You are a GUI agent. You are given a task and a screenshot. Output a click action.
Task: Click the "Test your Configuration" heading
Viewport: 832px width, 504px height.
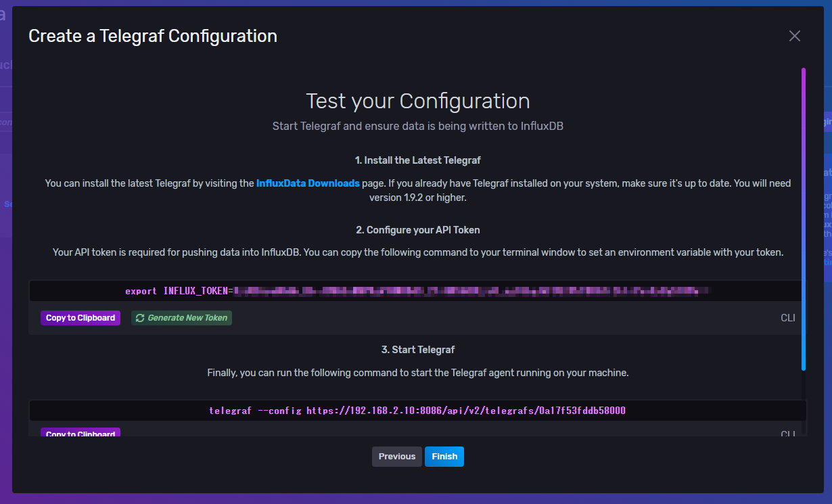click(418, 101)
